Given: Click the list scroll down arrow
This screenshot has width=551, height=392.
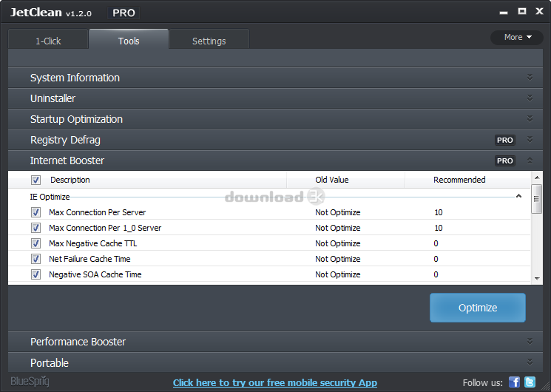Looking at the screenshot, I should [x=537, y=278].
